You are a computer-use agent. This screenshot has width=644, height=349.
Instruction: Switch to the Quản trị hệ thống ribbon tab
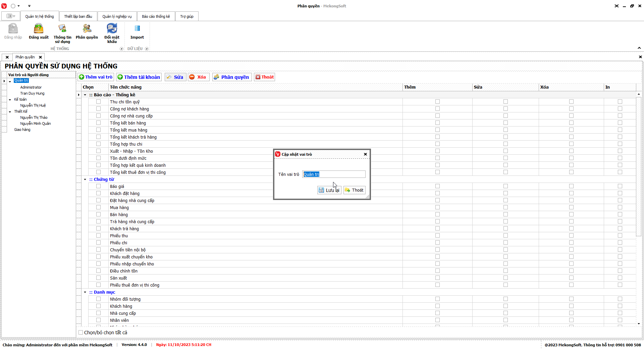(40, 16)
